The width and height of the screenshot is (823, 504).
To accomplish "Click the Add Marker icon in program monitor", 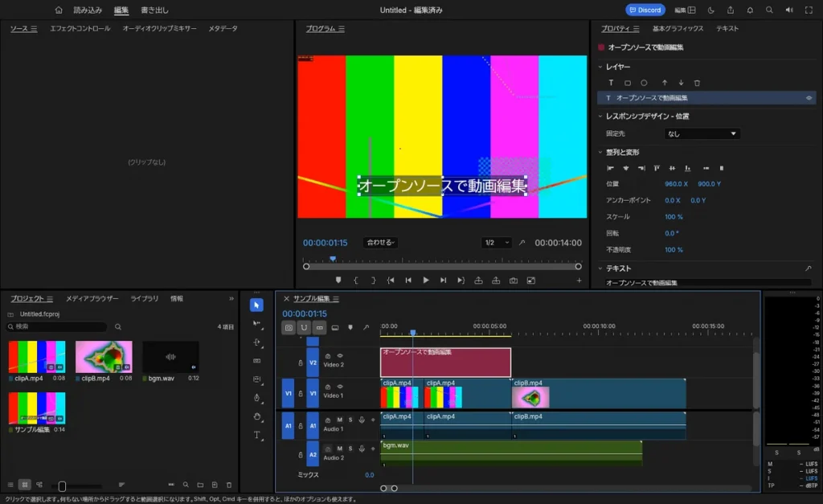I will 338,281.
